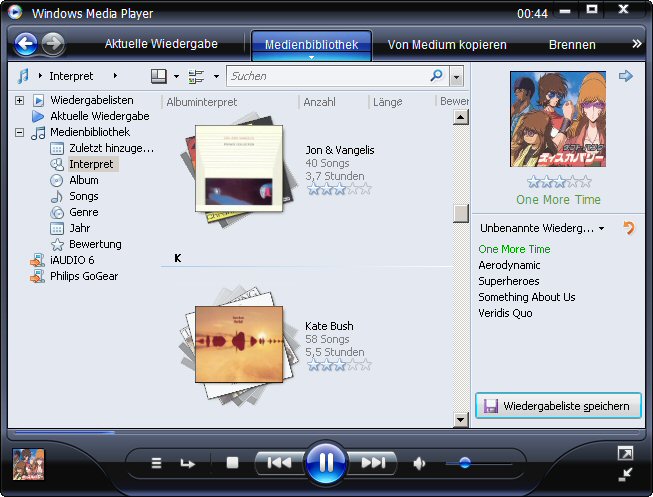Open dropdown arrow under Medienbibliothek tab
This screenshot has height=497, width=653.
click(312, 57)
